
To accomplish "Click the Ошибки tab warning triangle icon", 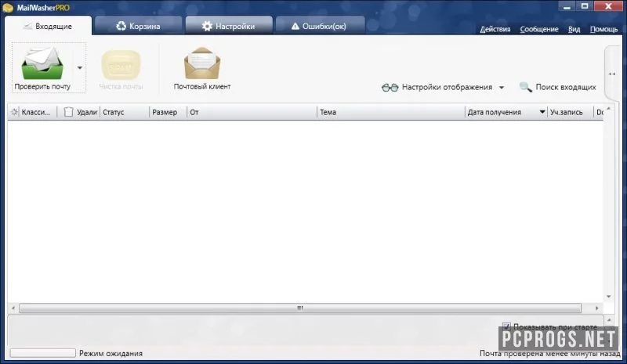I will coord(295,27).
